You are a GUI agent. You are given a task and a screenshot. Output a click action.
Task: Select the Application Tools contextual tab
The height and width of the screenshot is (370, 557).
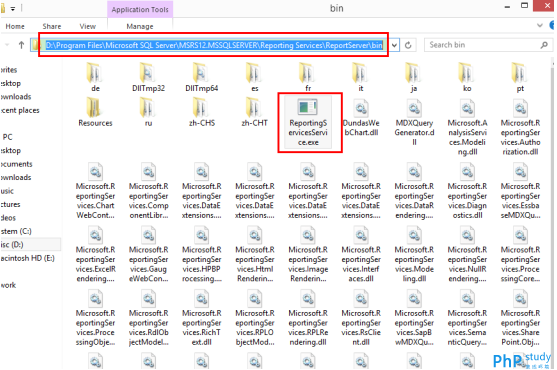(140, 10)
